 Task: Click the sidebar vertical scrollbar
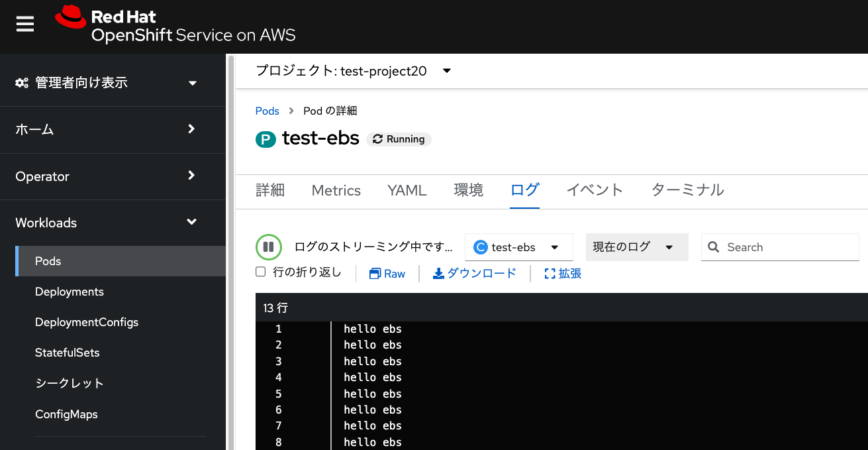click(x=231, y=252)
